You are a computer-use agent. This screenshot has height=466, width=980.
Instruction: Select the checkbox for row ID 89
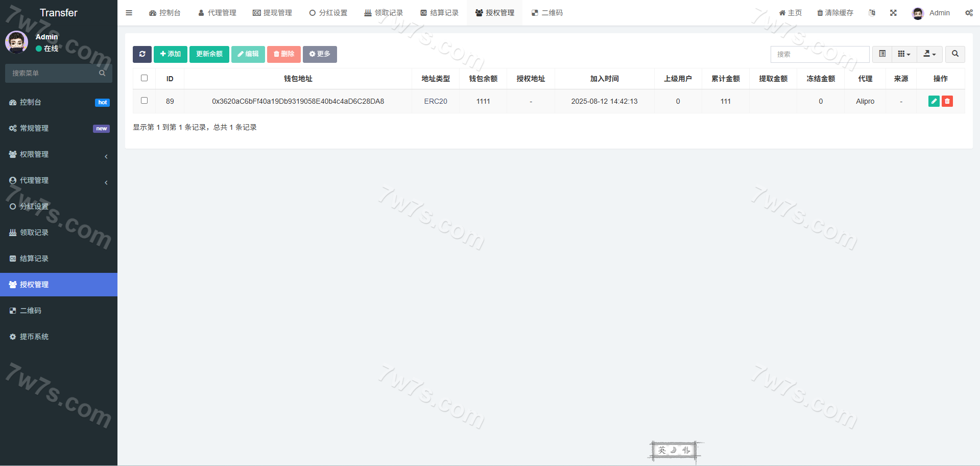point(144,101)
